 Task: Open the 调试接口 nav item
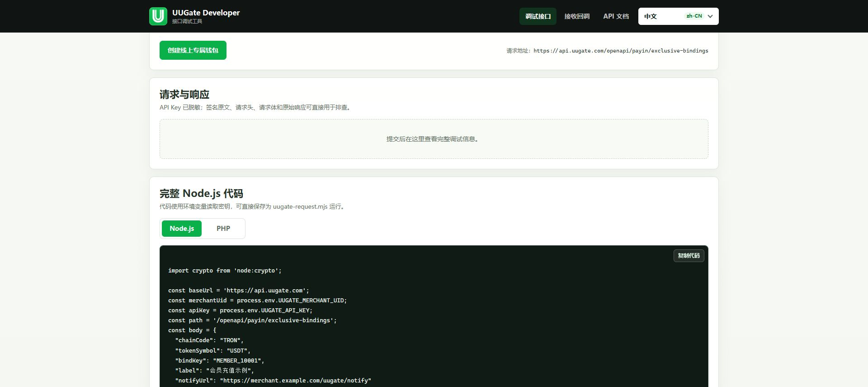[x=538, y=16]
